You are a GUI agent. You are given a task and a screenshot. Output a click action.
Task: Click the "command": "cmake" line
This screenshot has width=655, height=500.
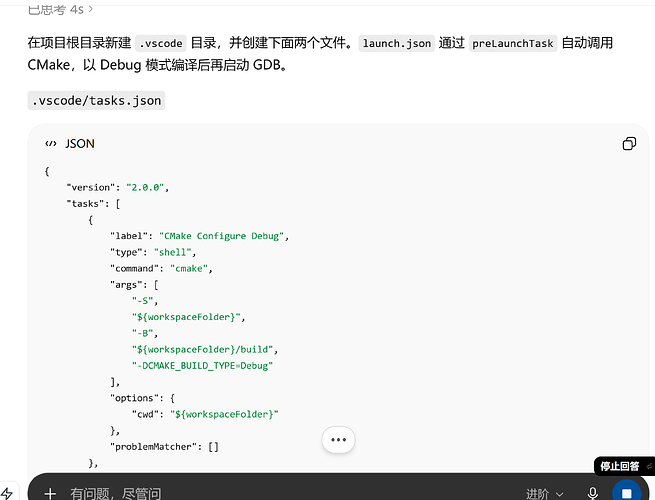[x=161, y=268]
